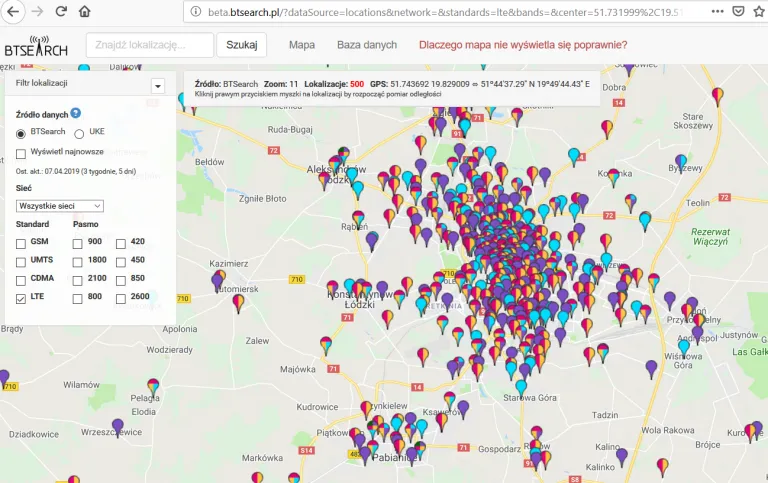This screenshot has width=768, height=483.
Task: Select the UKE data source radio
Action: (79, 134)
